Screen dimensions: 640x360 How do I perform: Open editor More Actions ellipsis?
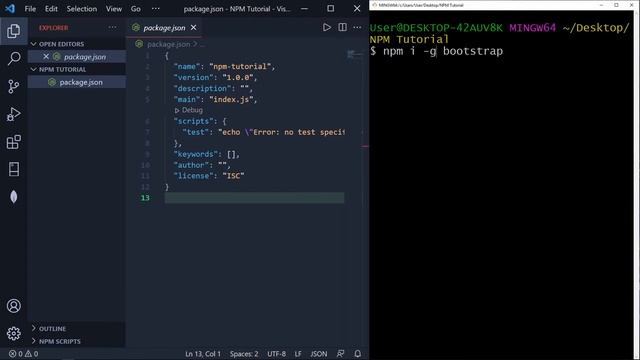pos(357,27)
